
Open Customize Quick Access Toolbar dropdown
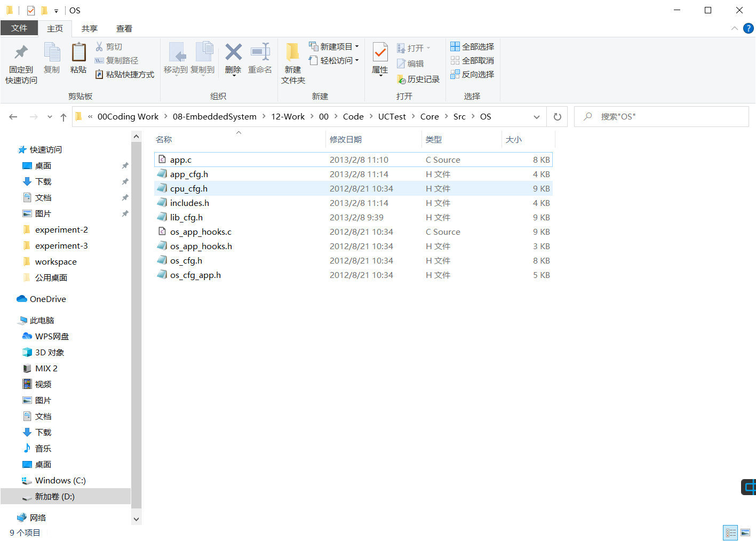click(x=56, y=11)
